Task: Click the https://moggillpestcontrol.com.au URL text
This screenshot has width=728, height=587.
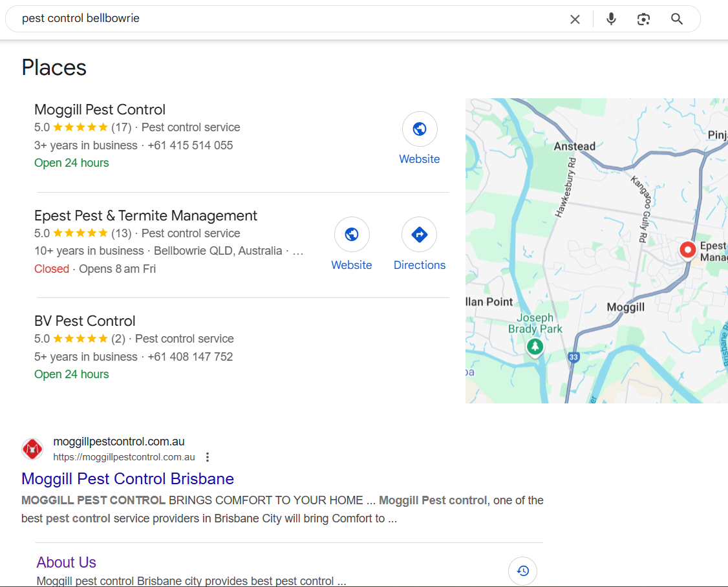Action: (124, 457)
